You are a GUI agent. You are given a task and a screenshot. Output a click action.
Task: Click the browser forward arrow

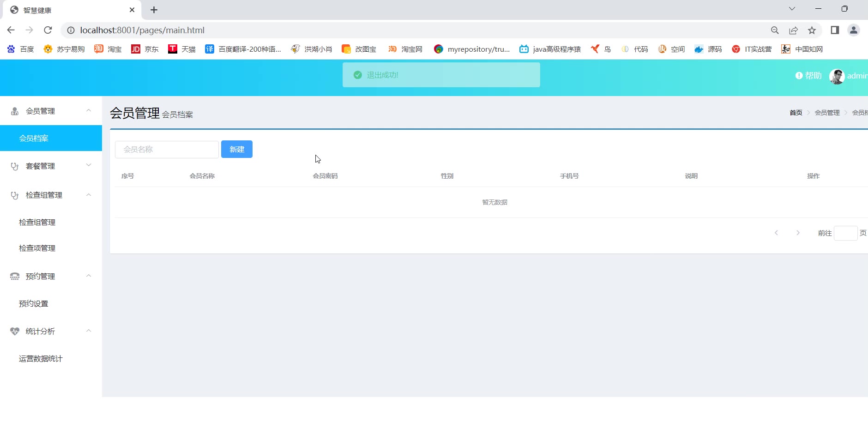[29, 30]
